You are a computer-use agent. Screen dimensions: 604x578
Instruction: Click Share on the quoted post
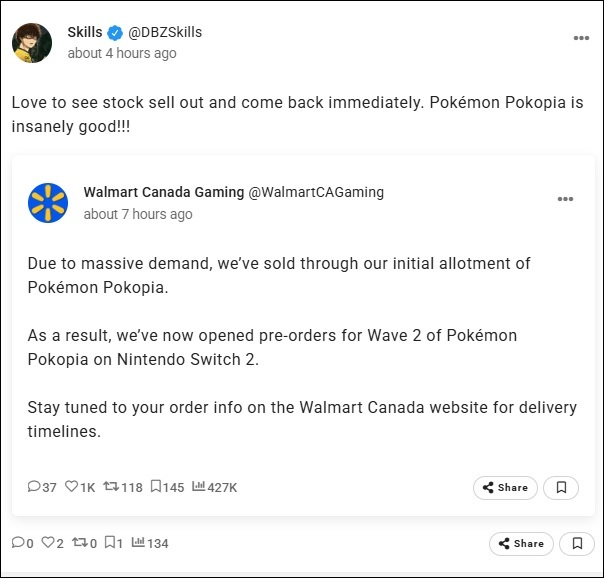tap(505, 488)
